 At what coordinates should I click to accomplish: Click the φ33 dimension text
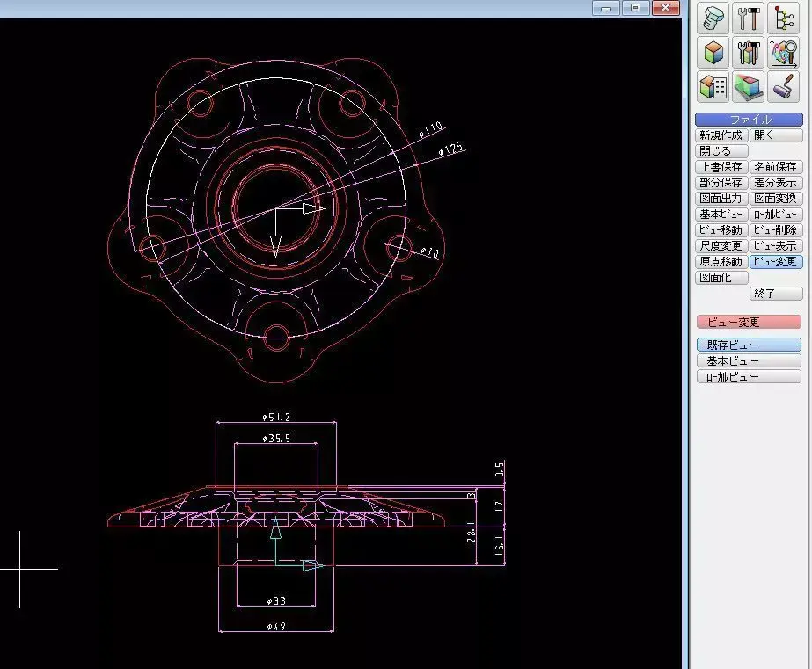coord(276,601)
